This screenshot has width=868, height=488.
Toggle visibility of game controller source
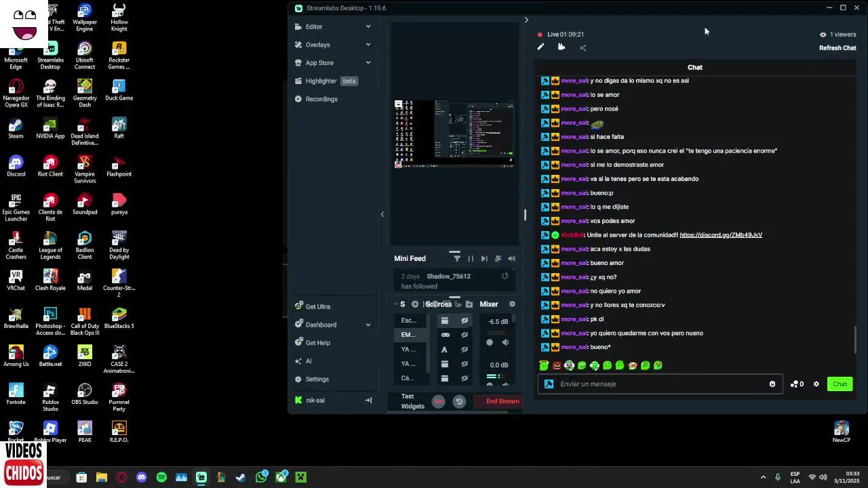click(465, 335)
